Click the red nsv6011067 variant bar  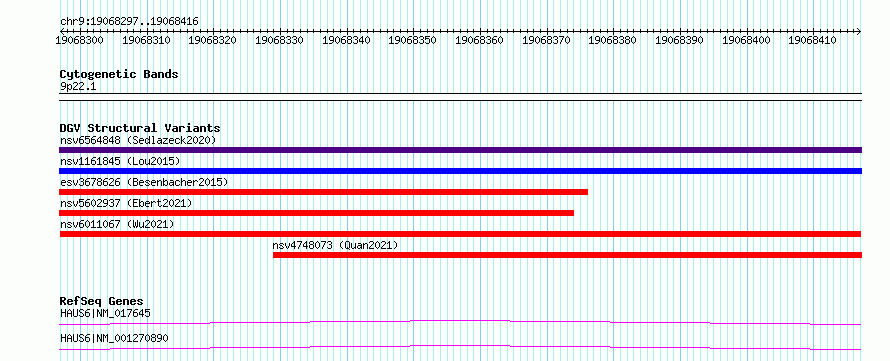point(460,234)
